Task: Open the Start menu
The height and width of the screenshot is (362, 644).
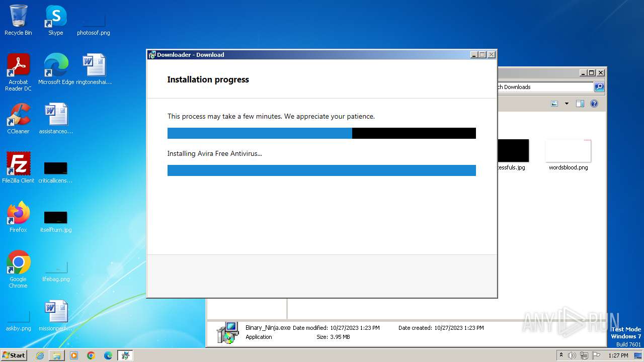Action: pos(14,355)
